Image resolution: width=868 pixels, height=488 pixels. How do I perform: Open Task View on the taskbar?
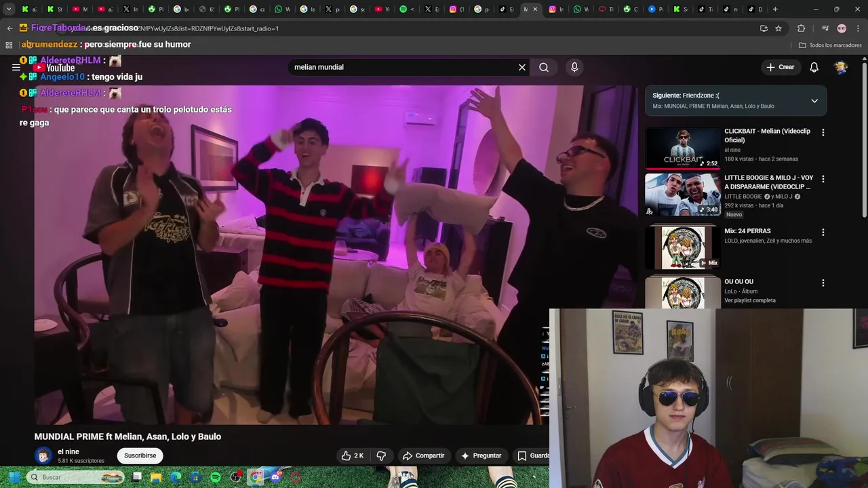(137, 477)
